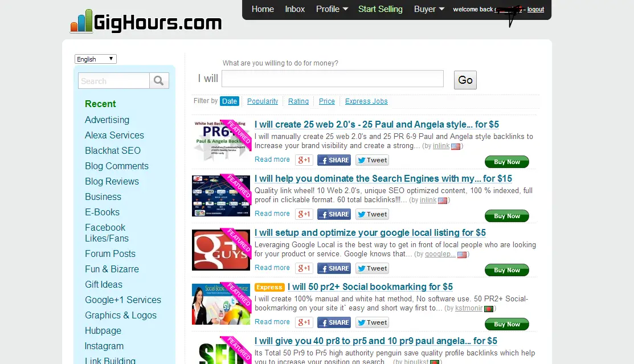The image size is (634, 364).
Task: Click Google +1 for google local listing gig
Action: pyautogui.click(x=304, y=268)
